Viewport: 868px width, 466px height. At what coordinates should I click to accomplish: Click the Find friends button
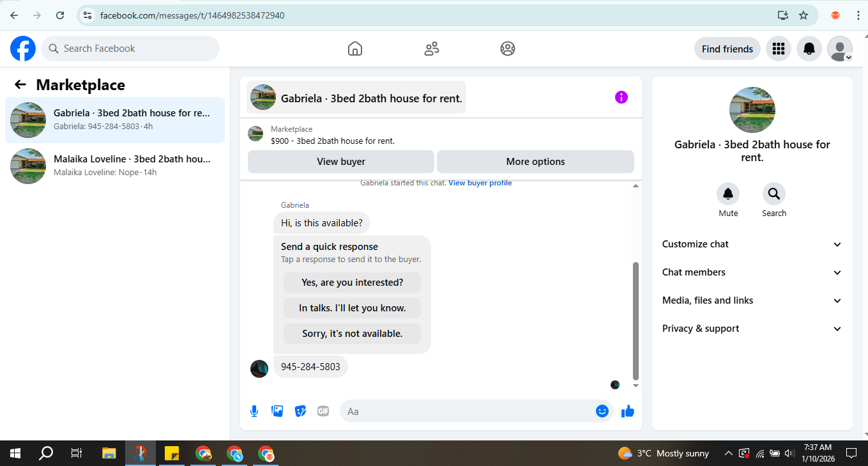pos(727,49)
